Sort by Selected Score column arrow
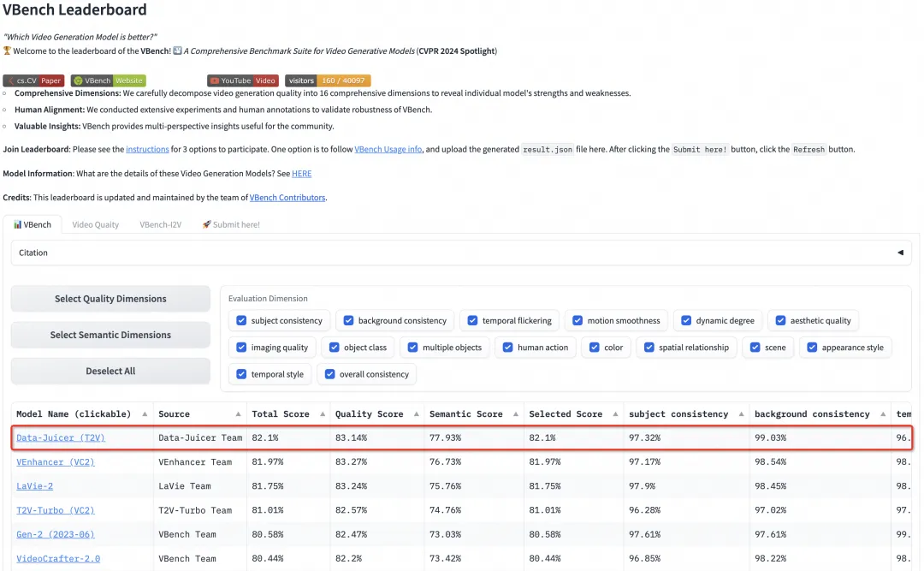Viewport: 924px width, 571px height. pos(616,414)
